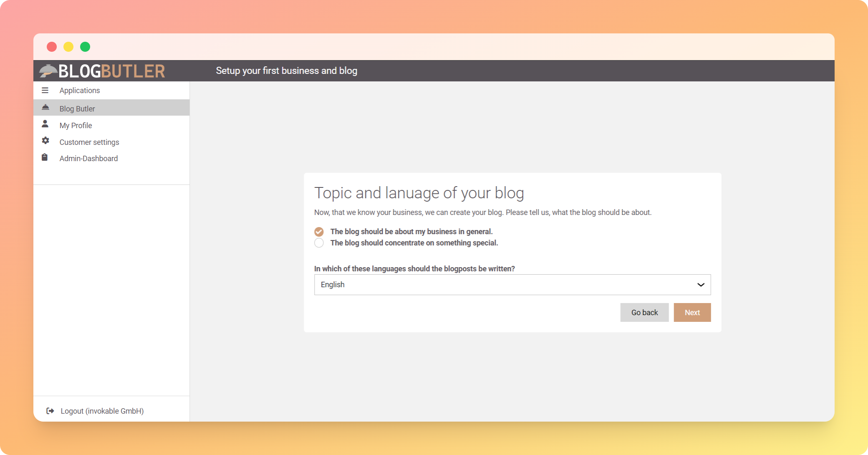Go to Customer settings in sidebar
The height and width of the screenshot is (455, 868).
[x=89, y=142]
